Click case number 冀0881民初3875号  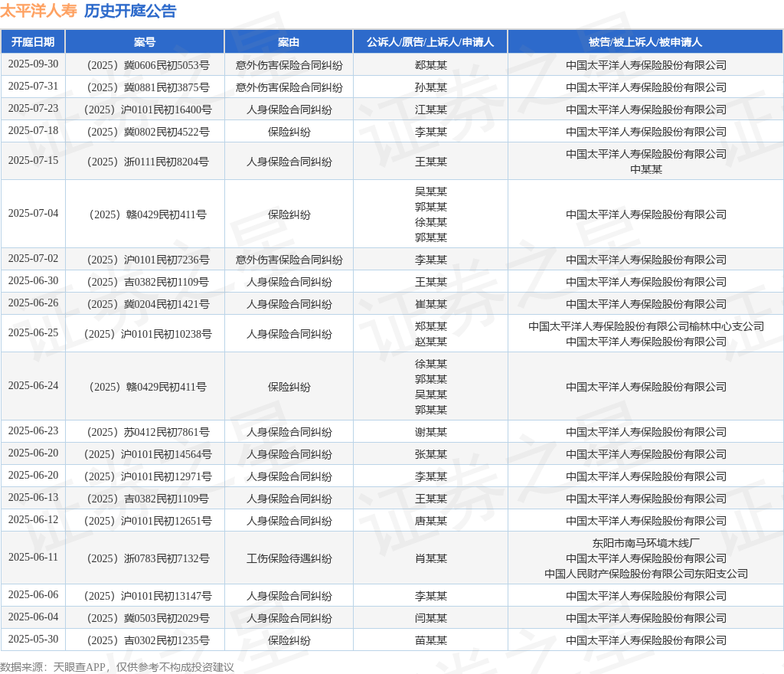pos(148,87)
